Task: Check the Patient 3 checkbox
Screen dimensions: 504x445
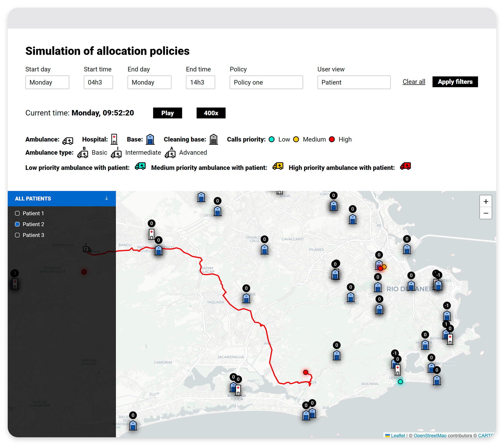Action: (17, 235)
